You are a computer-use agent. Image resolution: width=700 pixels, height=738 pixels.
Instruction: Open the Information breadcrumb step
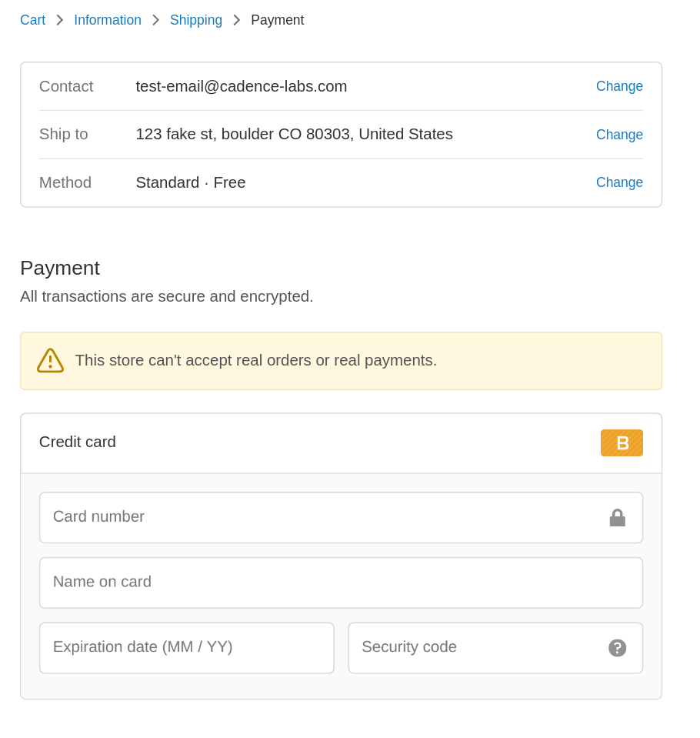(108, 20)
